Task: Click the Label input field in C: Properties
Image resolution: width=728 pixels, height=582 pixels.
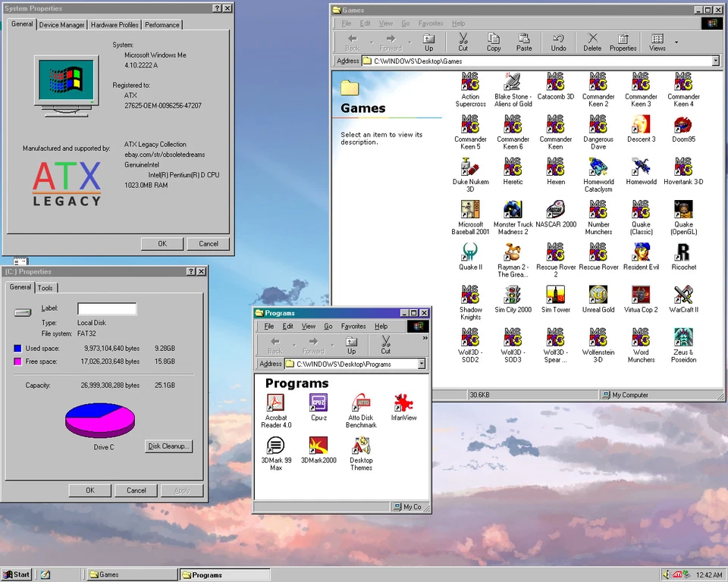Action: coord(106,309)
